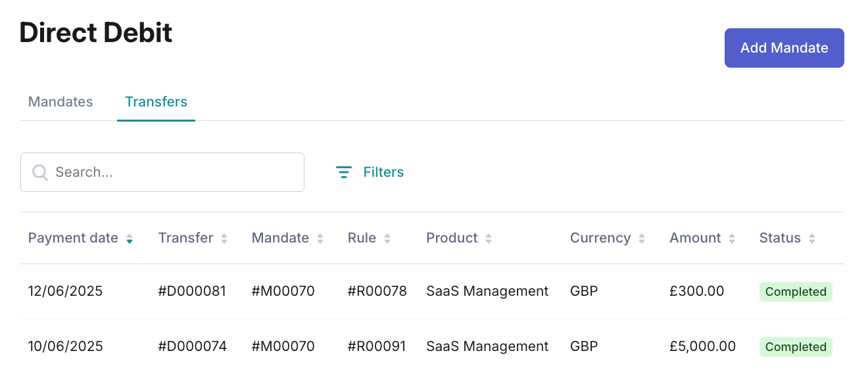Click the Mandate header label

tap(280, 238)
